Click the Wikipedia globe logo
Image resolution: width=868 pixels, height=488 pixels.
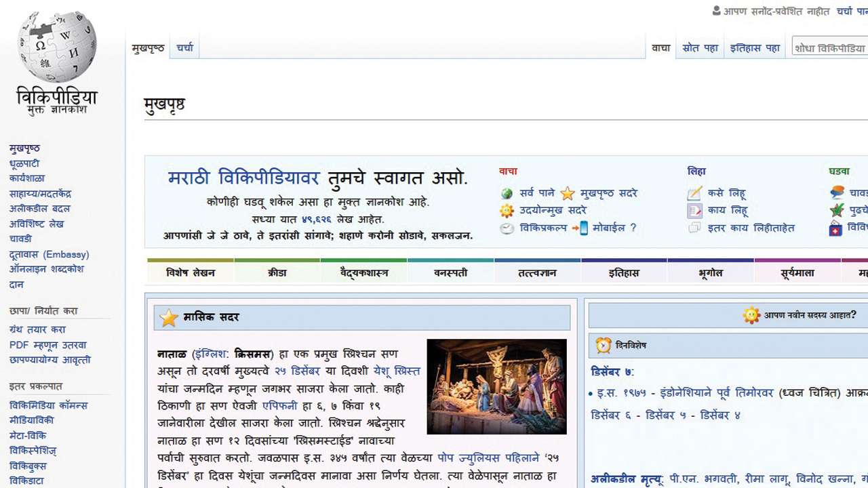tap(57, 47)
